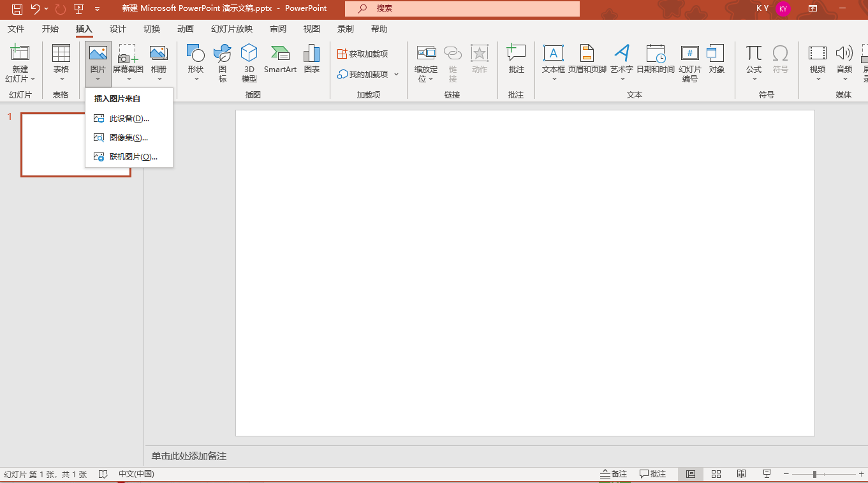The height and width of the screenshot is (483, 868).
Task: Click the Redo icon in quick access toolbar
Action: point(60,9)
